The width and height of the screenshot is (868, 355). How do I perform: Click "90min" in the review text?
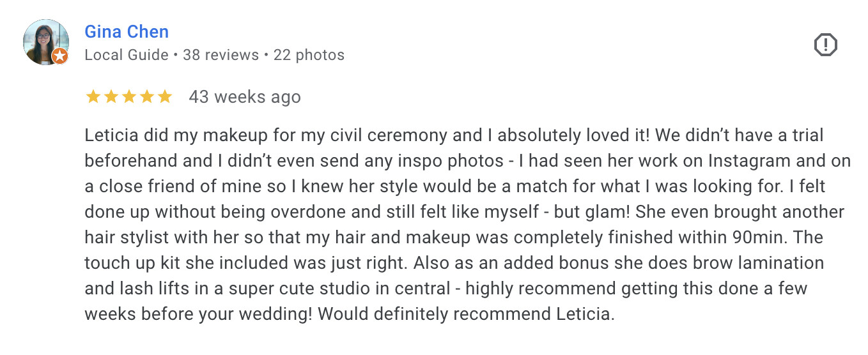pos(761,238)
